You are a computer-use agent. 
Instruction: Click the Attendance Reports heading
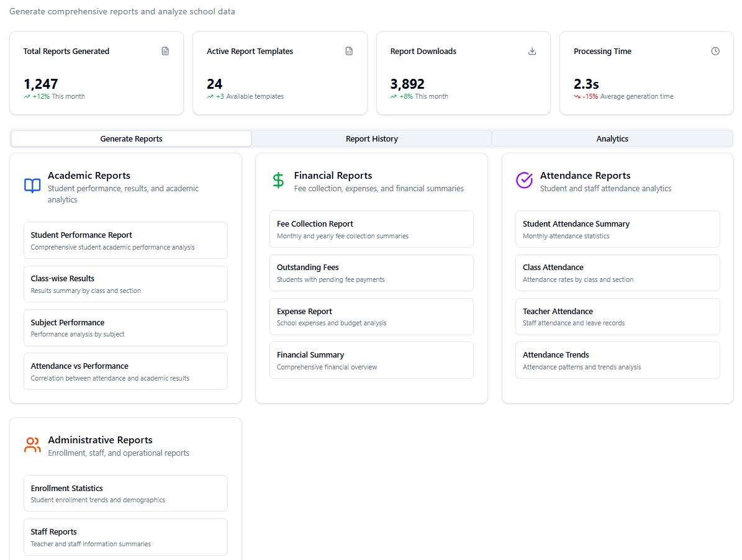(x=586, y=176)
